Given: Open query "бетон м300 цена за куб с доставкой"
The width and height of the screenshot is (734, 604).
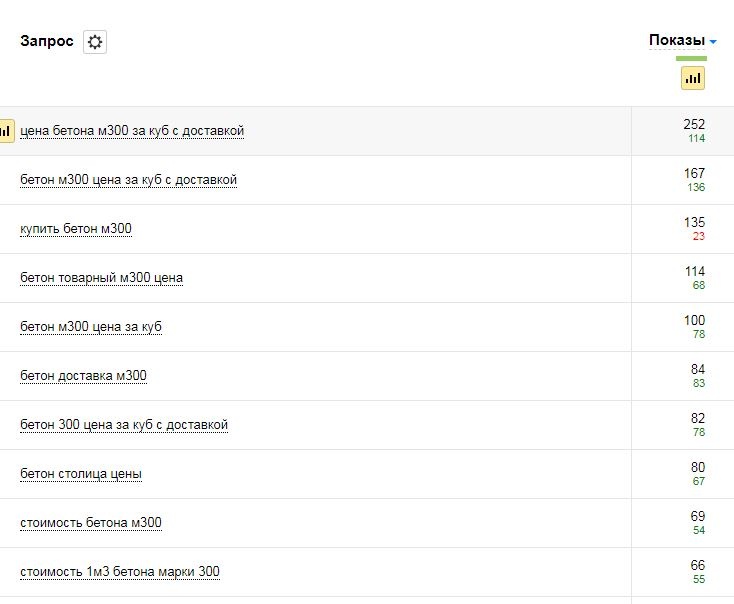Looking at the screenshot, I should click(128, 180).
